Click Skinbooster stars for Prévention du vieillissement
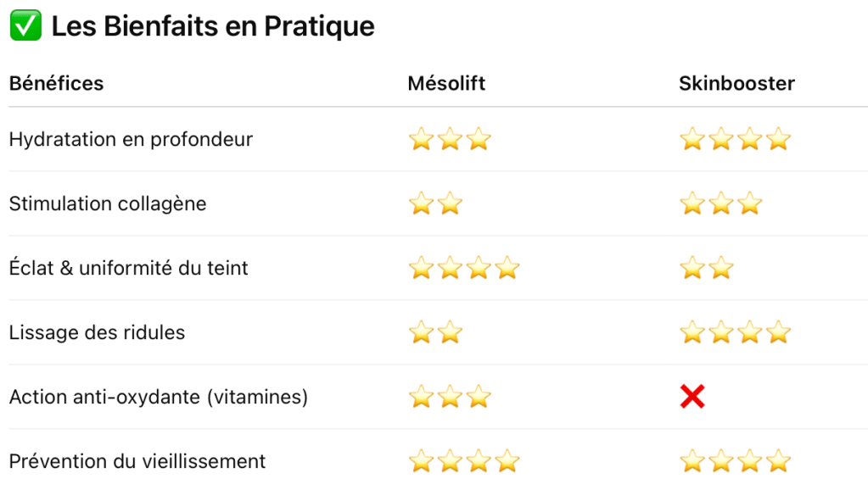868x501 pixels. [735, 461]
